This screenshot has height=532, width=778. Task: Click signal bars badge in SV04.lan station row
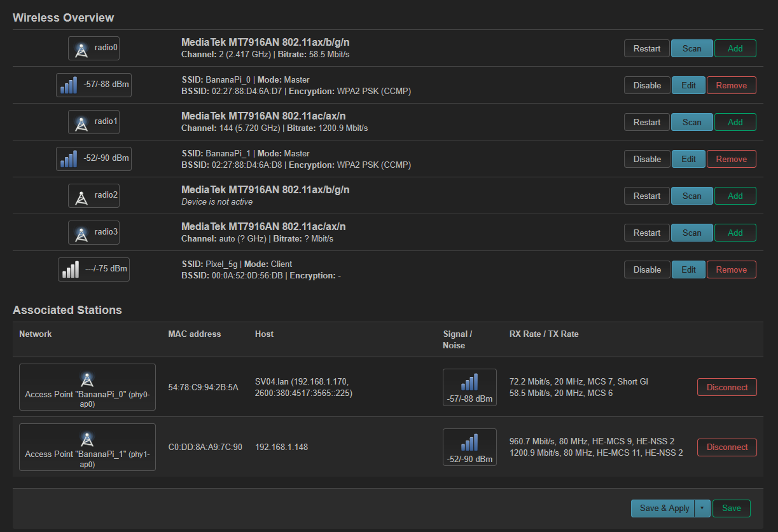(469, 387)
